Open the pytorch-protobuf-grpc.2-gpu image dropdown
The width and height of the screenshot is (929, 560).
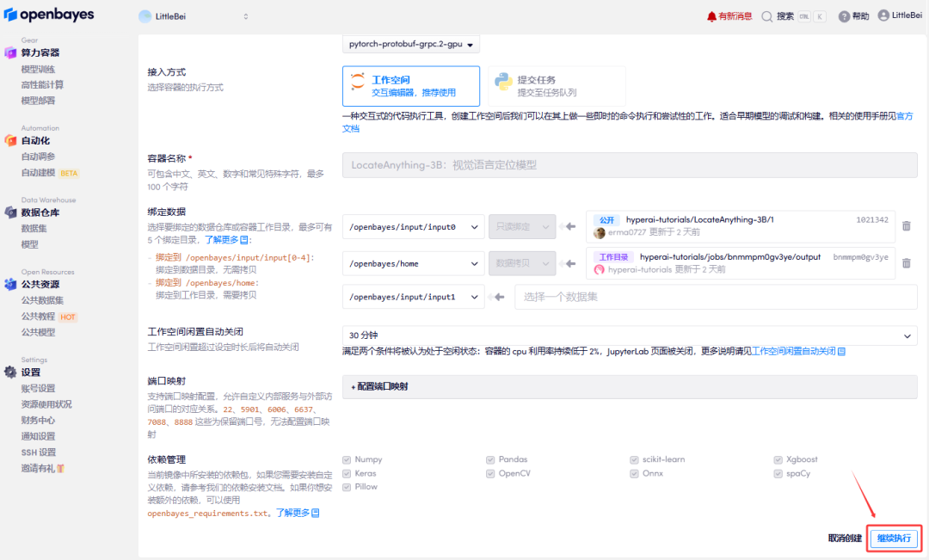pyautogui.click(x=411, y=45)
